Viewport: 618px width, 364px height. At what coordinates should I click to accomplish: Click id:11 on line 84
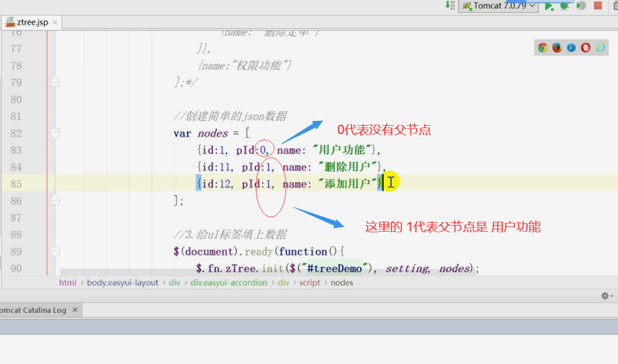click(x=216, y=167)
